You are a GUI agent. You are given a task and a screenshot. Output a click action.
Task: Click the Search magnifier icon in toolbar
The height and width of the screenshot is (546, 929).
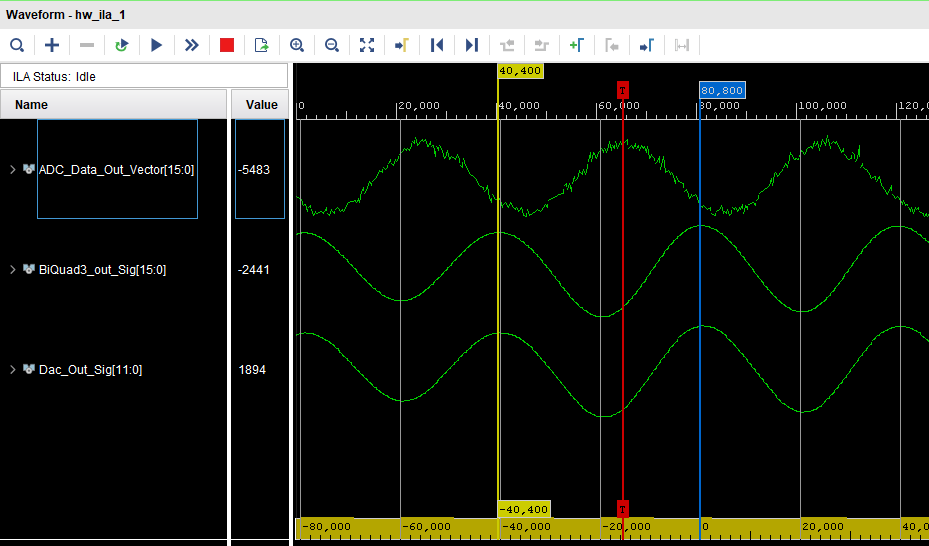(x=17, y=45)
